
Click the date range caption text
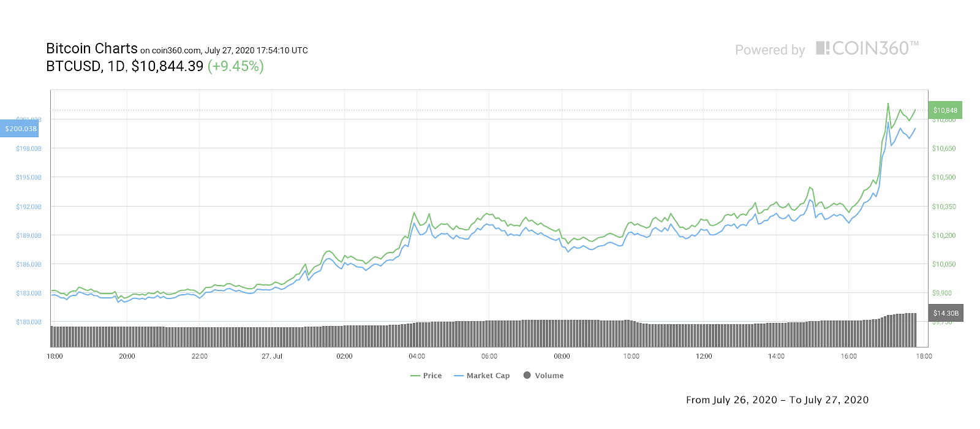coord(777,400)
